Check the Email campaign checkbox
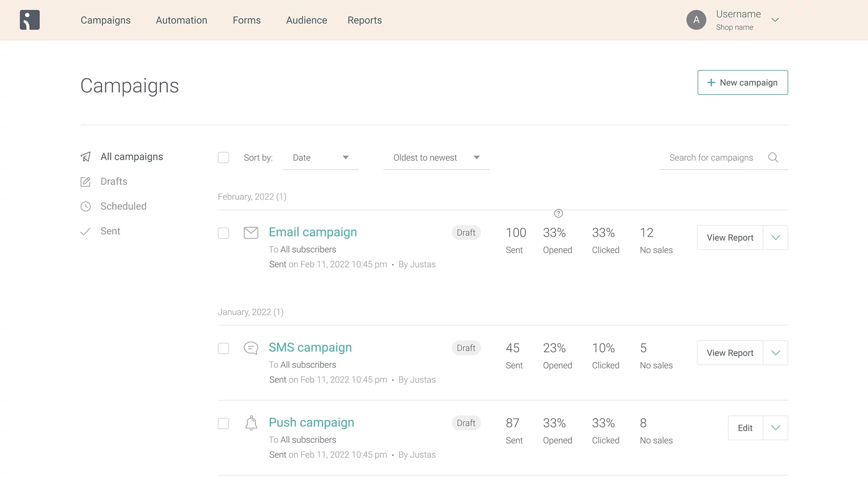868x488 pixels. [x=223, y=233]
